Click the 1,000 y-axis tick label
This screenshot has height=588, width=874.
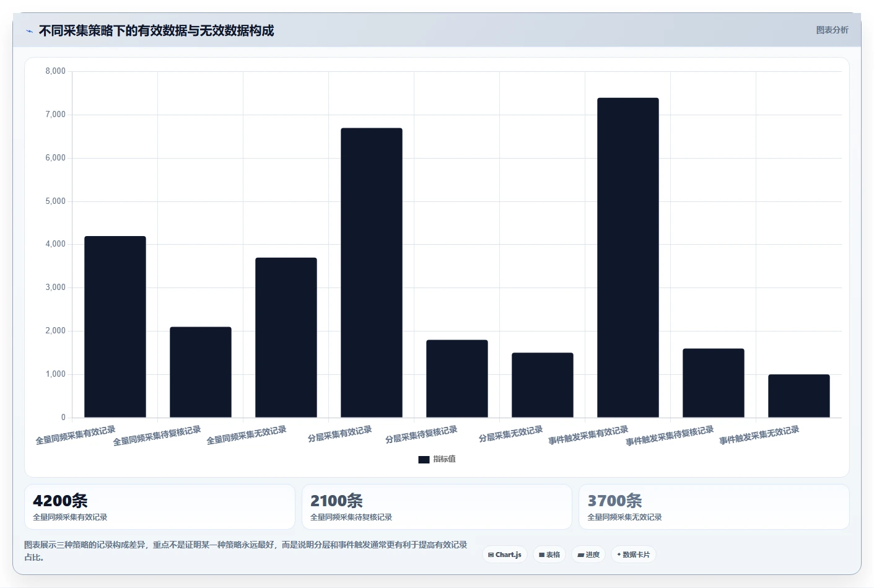pos(55,374)
